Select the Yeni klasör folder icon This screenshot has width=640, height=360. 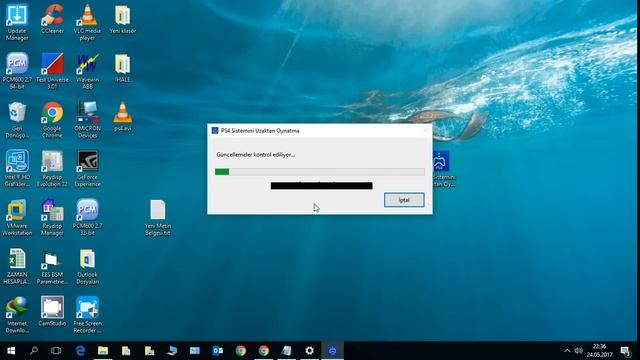click(x=122, y=19)
